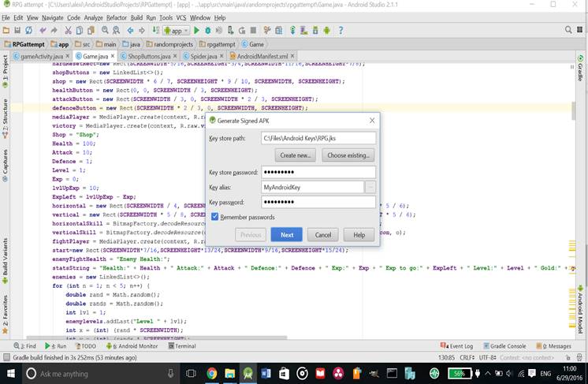Open File Explorer from the taskbar

click(230, 374)
